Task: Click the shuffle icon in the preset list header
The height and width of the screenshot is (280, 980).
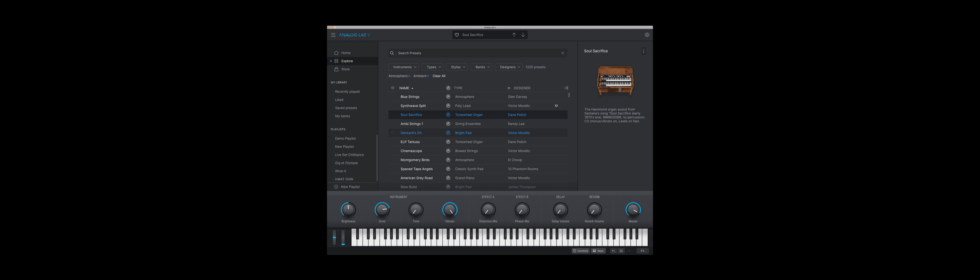Action: coord(566,88)
